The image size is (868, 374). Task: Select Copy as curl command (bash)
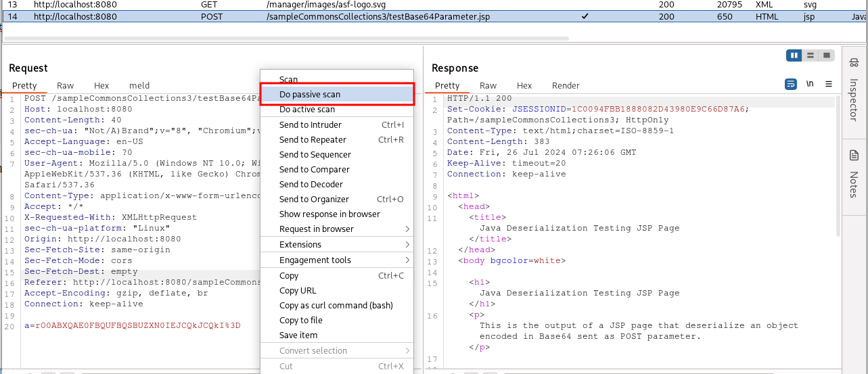[336, 306]
